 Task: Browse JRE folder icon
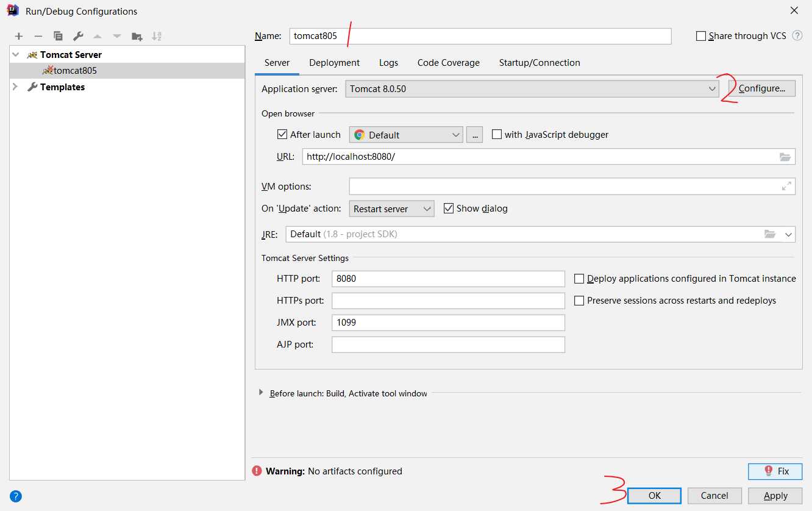(770, 234)
